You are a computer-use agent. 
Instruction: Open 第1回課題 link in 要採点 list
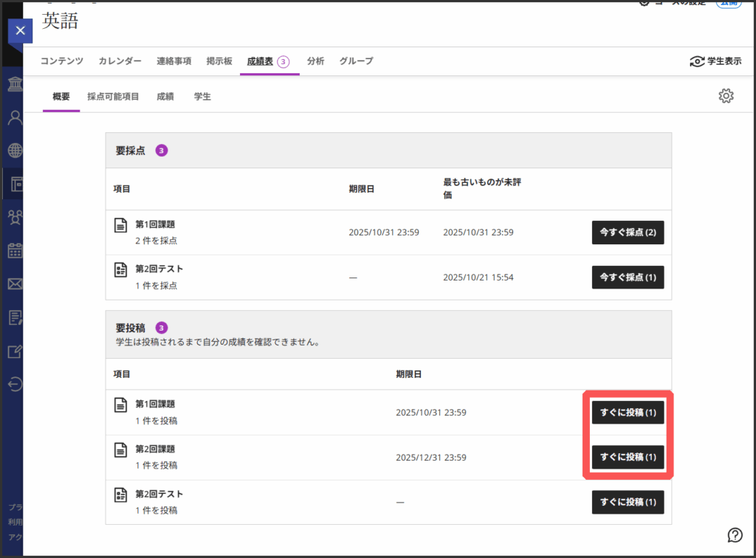(x=155, y=224)
